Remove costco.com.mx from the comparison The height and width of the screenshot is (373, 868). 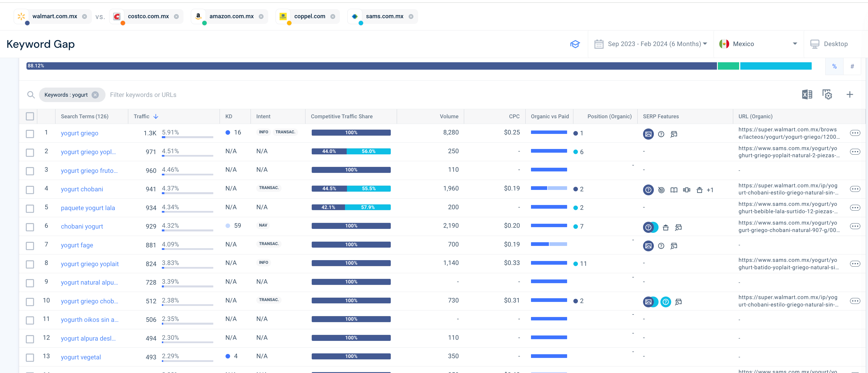pos(176,16)
